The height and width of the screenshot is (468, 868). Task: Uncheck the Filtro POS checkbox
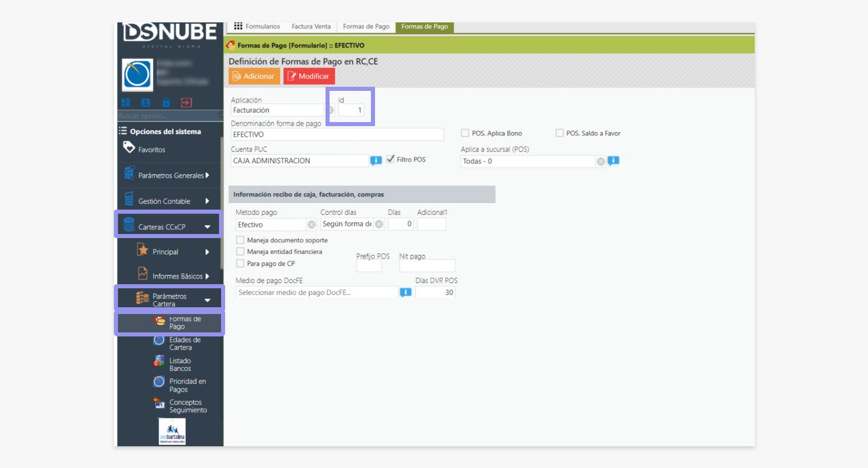click(x=391, y=159)
